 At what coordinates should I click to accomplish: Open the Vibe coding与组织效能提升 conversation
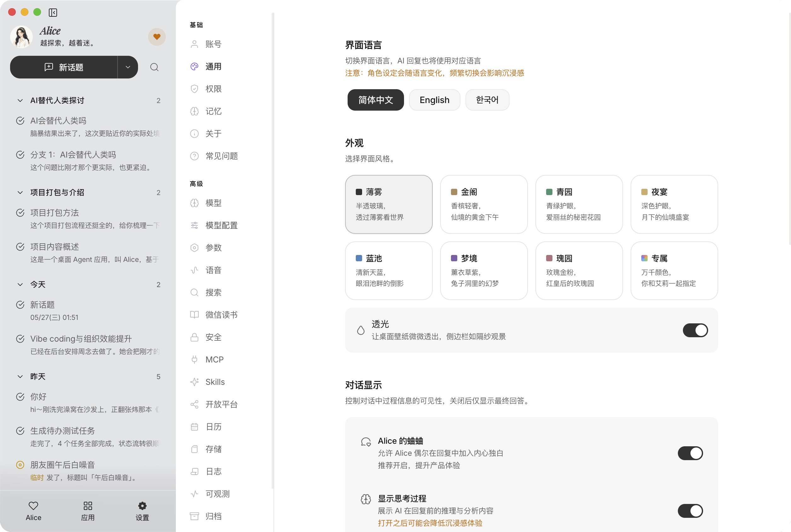tap(88, 345)
